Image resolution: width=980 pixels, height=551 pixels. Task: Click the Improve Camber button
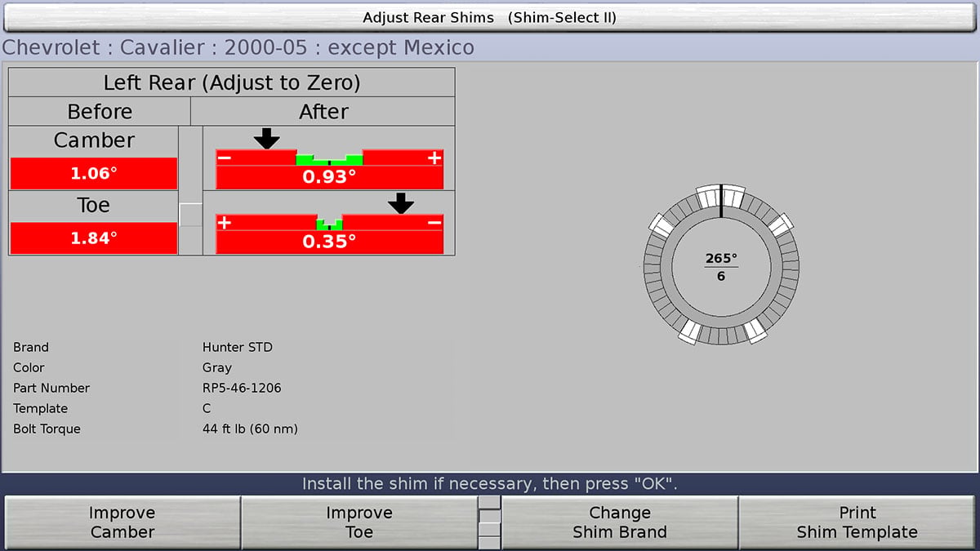[122, 522]
